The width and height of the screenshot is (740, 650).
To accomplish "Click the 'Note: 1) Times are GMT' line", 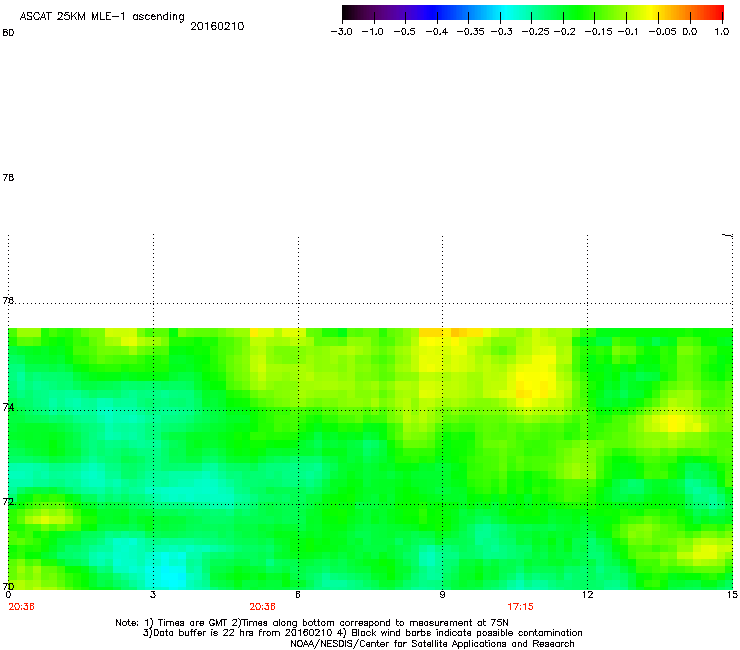I will (312, 623).
